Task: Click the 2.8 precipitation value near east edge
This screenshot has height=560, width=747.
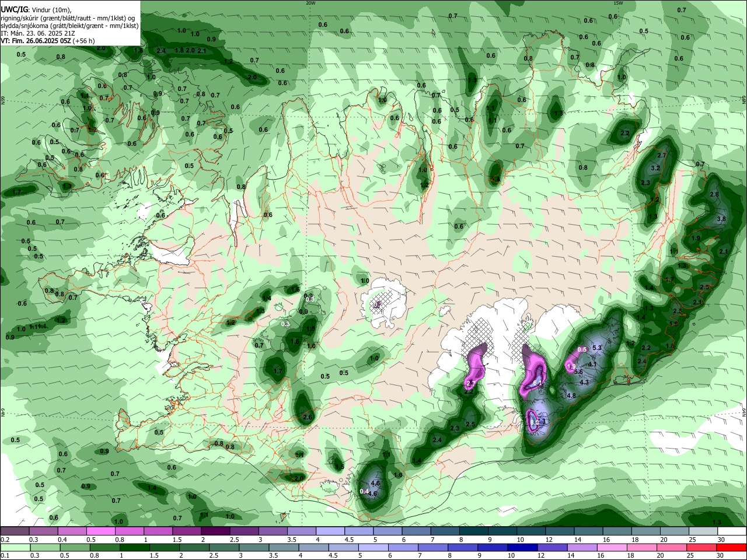Action: 714,194
